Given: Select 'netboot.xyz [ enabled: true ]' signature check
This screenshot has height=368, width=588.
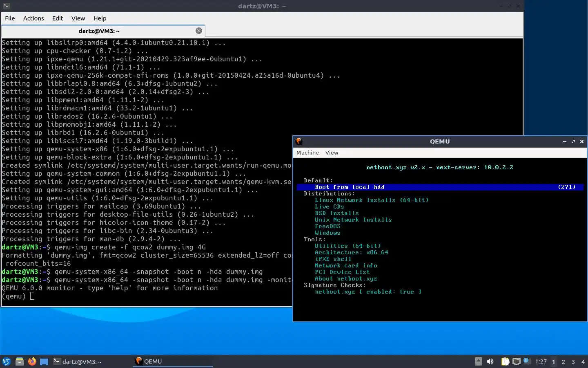Looking at the screenshot, I should tap(368, 292).
